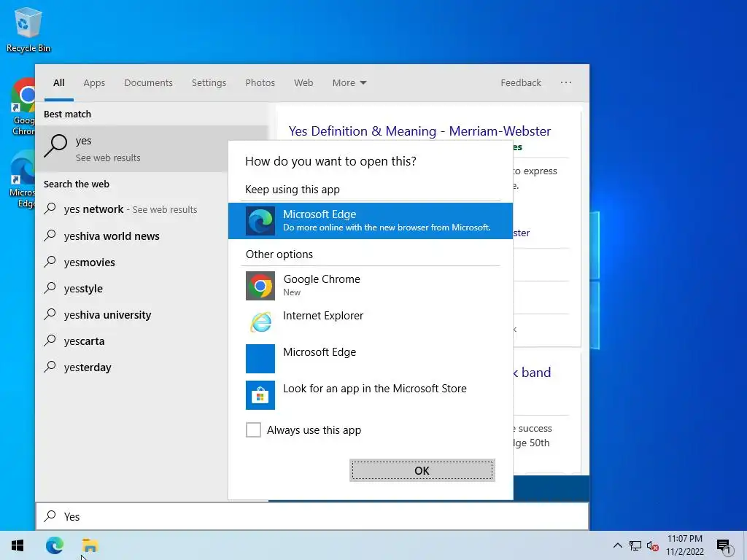Show hidden system tray icons
The height and width of the screenshot is (560, 747).
pyautogui.click(x=617, y=545)
